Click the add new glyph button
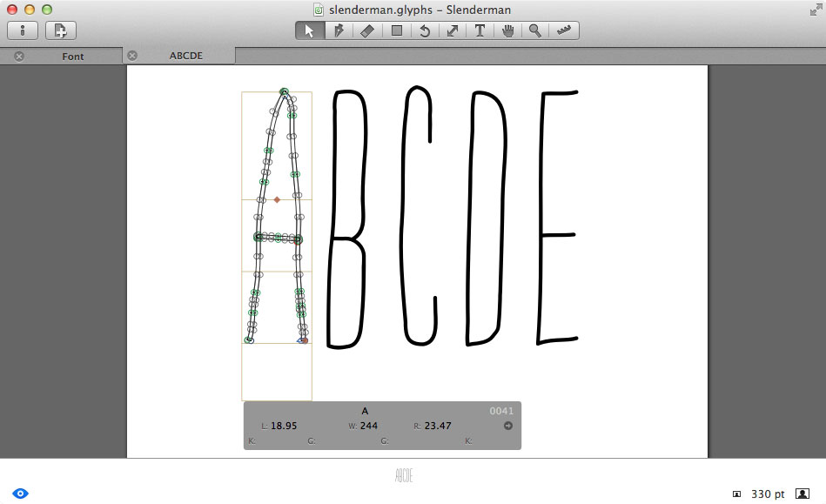The height and width of the screenshot is (504, 826). tap(61, 30)
